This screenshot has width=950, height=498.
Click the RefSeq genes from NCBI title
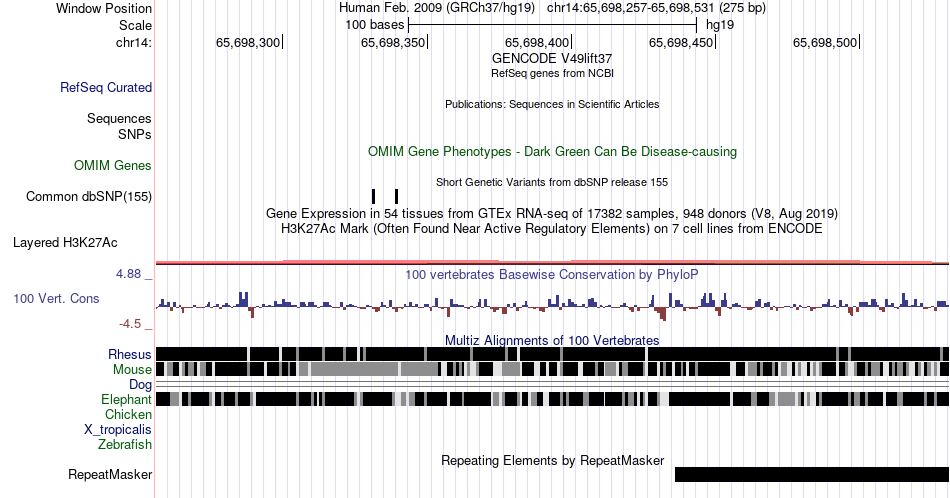click(x=552, y=73)
